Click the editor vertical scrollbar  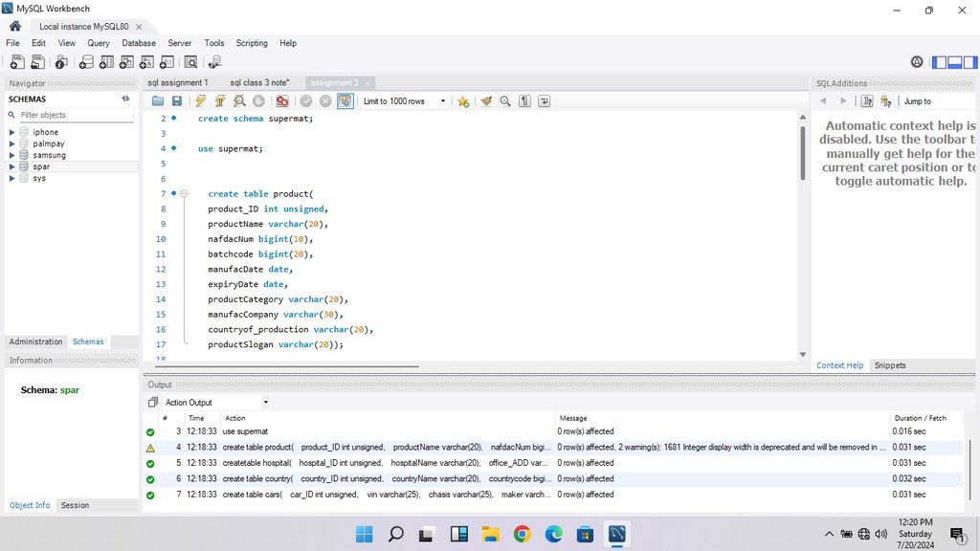tap(803, 154)
